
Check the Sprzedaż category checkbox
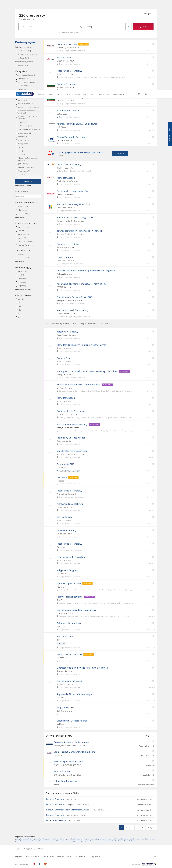coord(16,164)
